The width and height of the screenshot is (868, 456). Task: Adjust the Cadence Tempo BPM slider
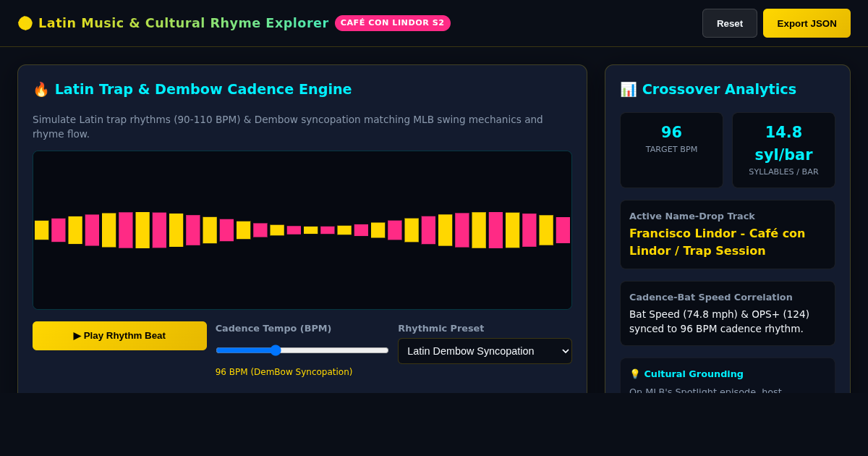[302, 350]
